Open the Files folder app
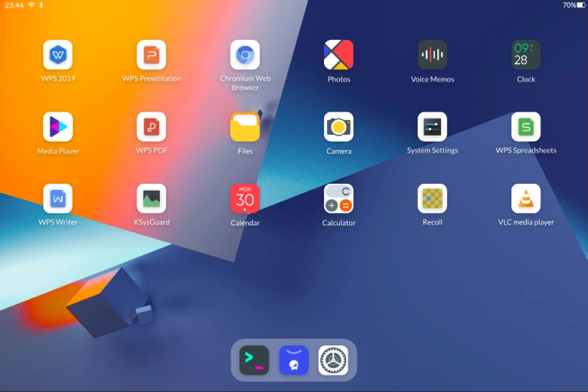 [245, 127]
